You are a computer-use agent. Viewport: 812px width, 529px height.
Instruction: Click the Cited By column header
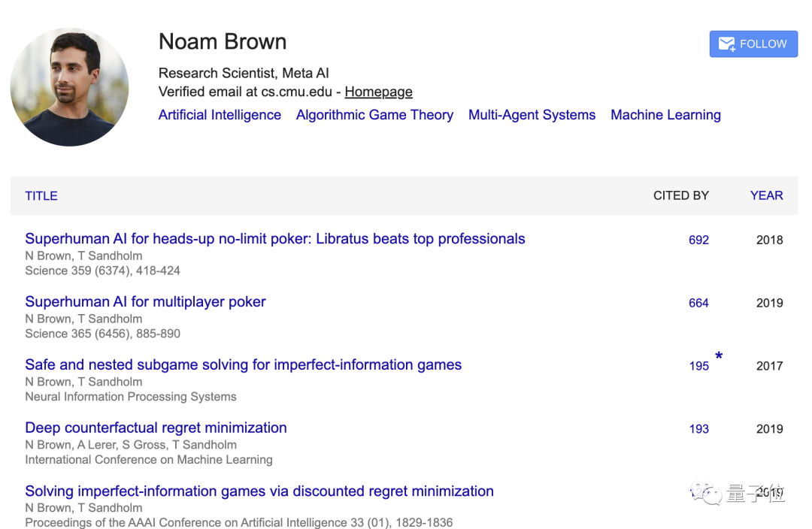point(681,195)
